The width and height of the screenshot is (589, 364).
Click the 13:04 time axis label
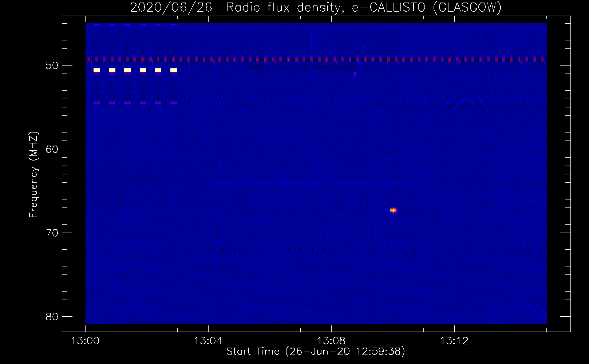click(208, 341)
